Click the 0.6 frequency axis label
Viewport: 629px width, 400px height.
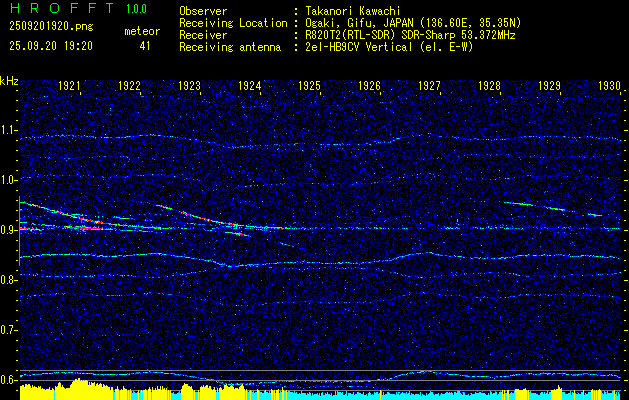coord(9,380)
